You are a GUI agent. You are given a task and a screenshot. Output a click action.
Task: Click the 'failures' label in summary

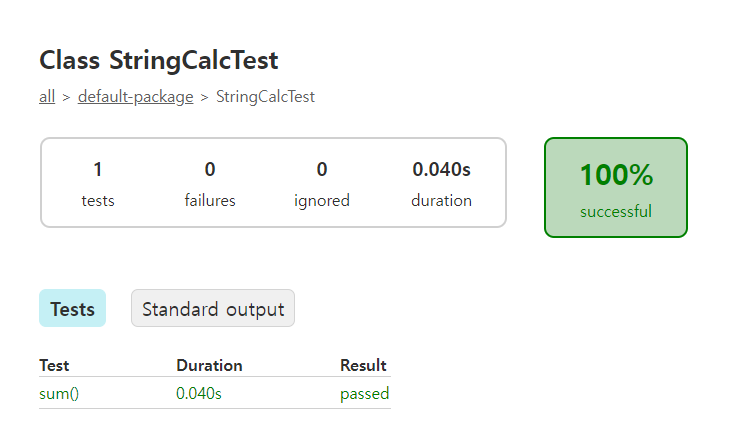pos(210,200)
